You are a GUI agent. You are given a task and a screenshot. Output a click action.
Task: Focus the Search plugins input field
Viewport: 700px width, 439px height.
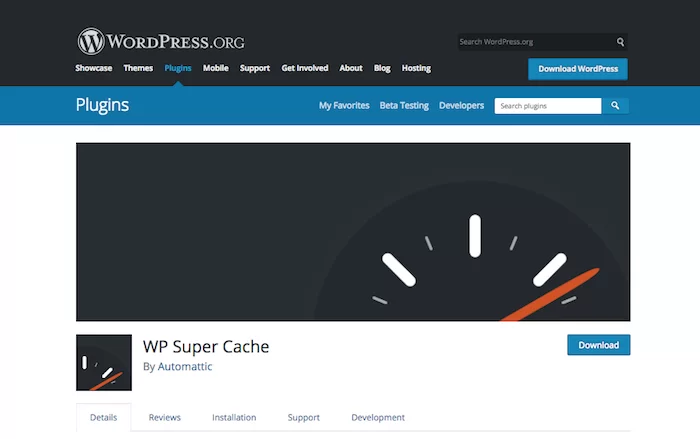tap(547, 105)
